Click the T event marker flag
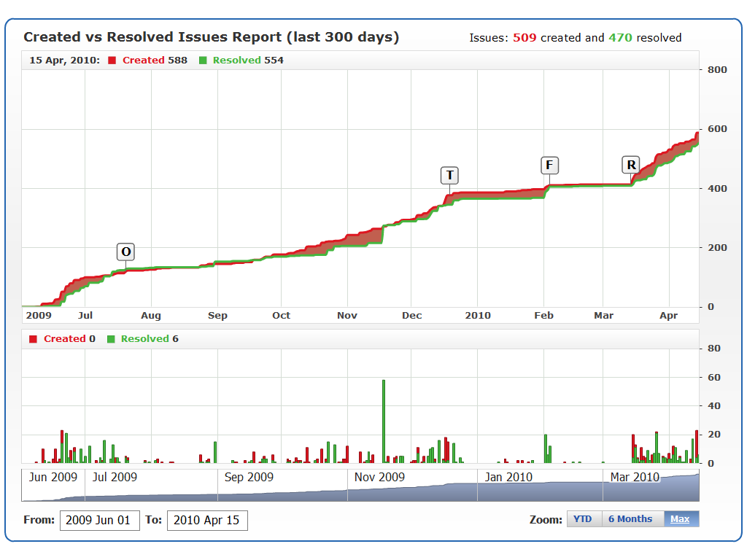This screenshot has width=747, height=560. [450, 176]
